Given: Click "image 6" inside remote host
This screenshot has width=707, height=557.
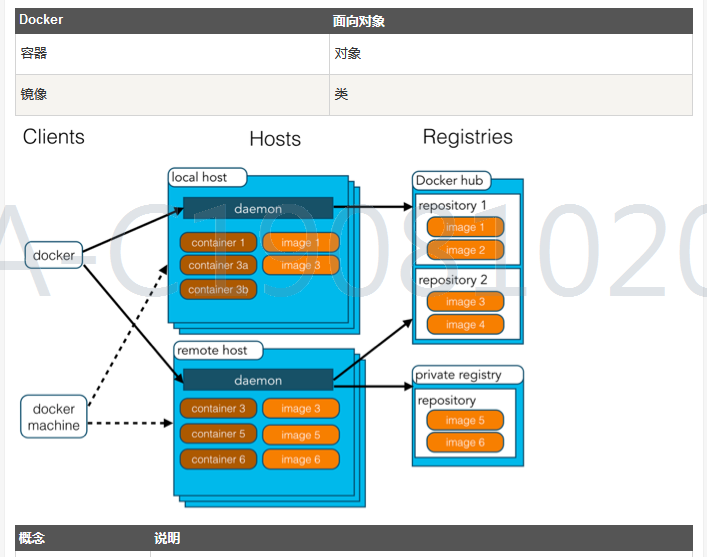Looking at the screenshot, I should click(x=301, y=460).
